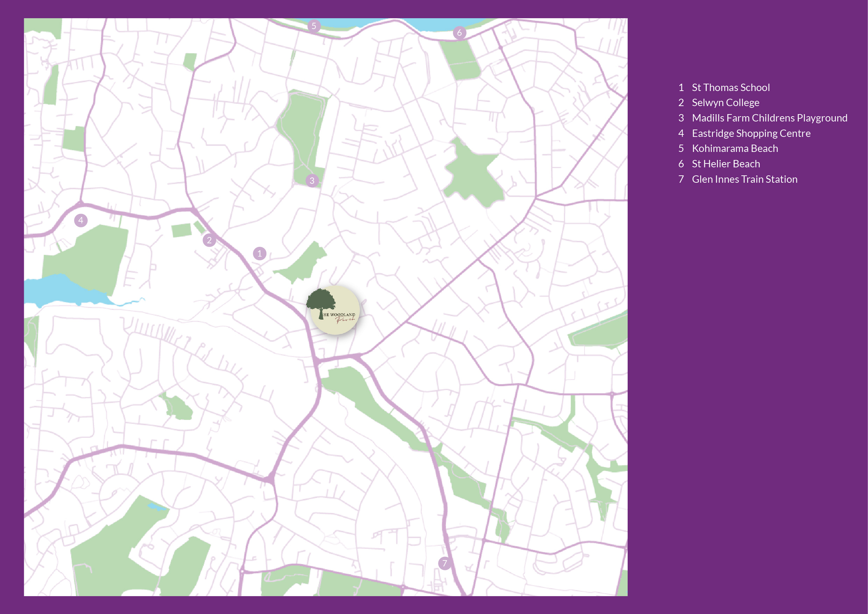Click map marker number 1
Viewport: 868px width, 614px height.
point(259,253)
